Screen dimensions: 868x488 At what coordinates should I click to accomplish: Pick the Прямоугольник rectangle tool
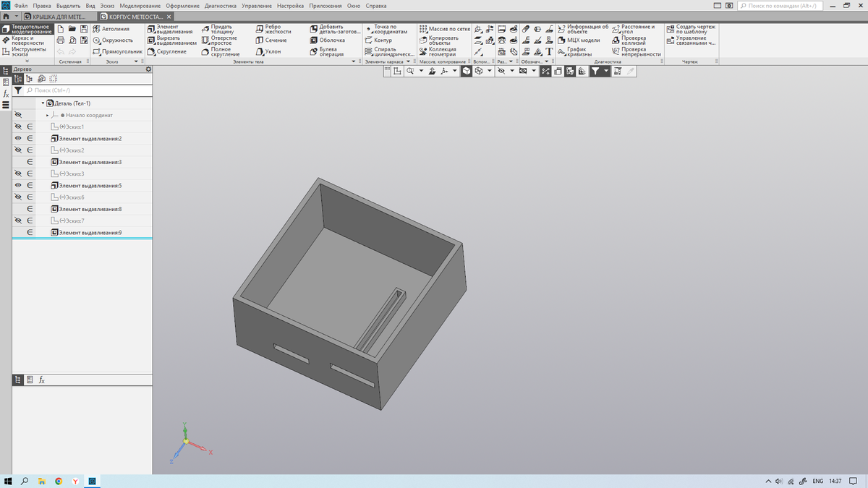(118, 52)
